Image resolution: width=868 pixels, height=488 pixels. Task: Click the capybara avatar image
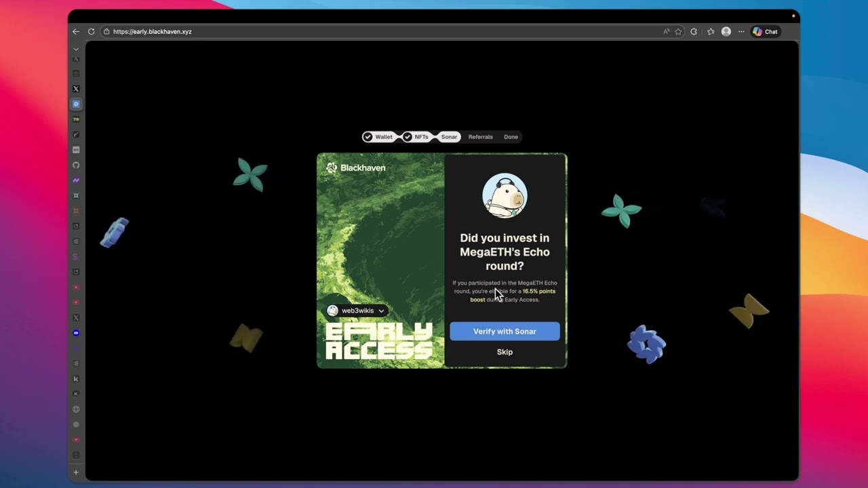click(505, 195)
